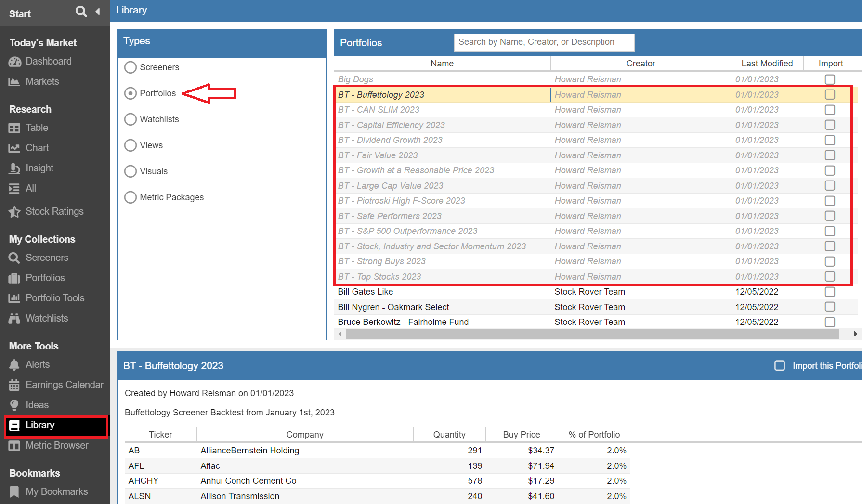Select the Views radio button
Image resolution: width=862 pixels, height=504 pixels.
[x=131, y=145]
